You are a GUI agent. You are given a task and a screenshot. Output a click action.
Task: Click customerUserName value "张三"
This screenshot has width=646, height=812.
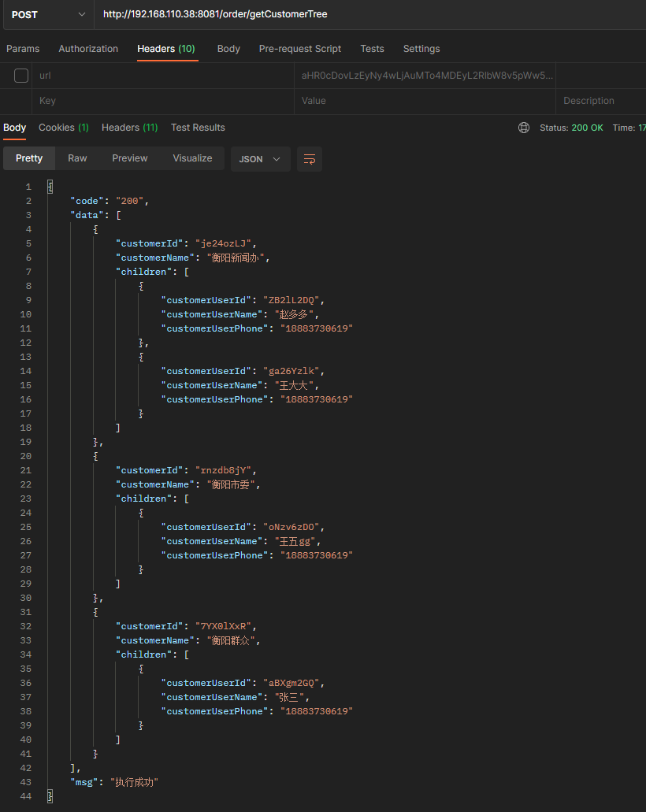click(x=290, y=697)
